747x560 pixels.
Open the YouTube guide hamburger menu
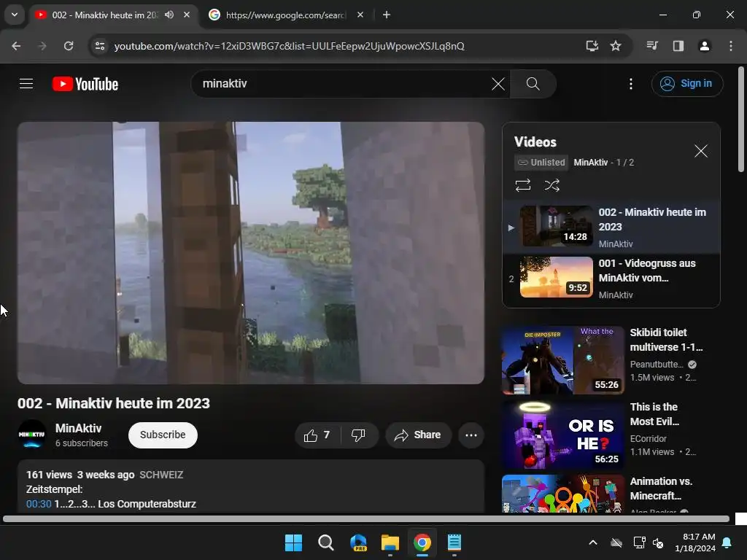[x=26, y=84]
